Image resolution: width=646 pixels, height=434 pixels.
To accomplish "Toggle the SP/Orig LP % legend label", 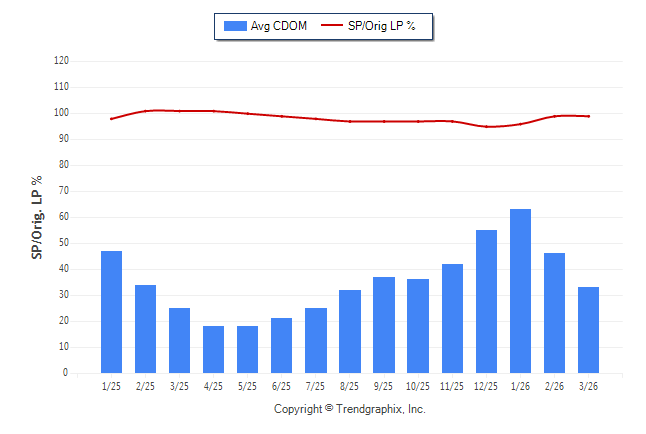I will 382,26.
